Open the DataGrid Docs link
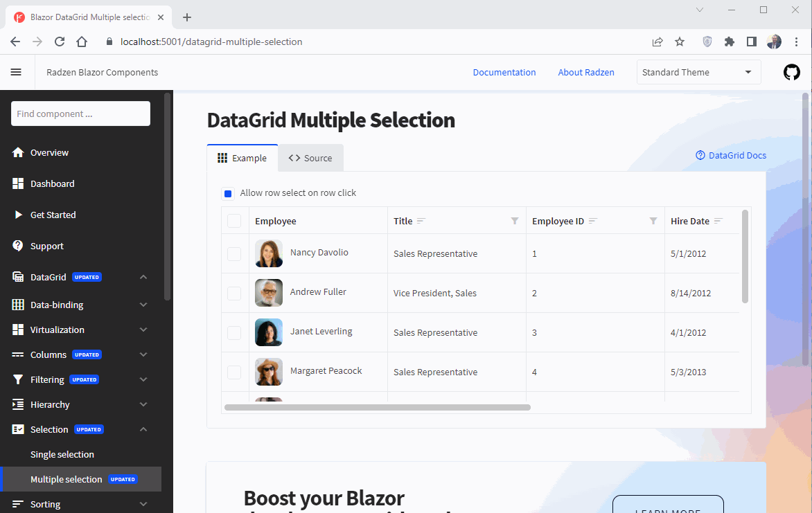 (x=731, y=155)
